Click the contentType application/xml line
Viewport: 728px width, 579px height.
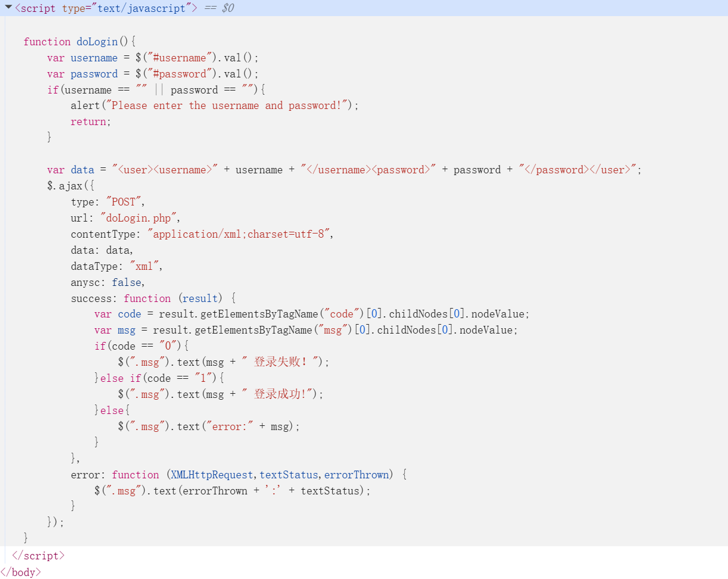click(x=202, y=234)
